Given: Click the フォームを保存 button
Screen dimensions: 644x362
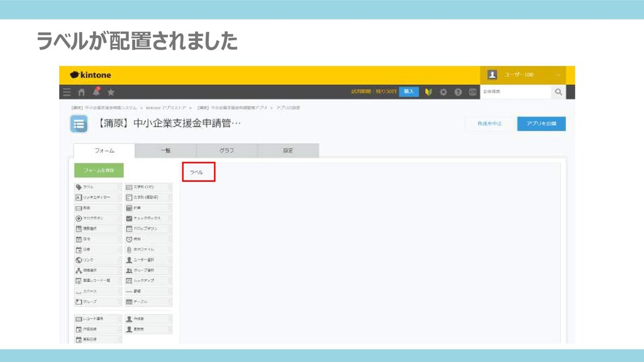Looking at the screenshot, I should pyautogui.click(x=99, y=170).
